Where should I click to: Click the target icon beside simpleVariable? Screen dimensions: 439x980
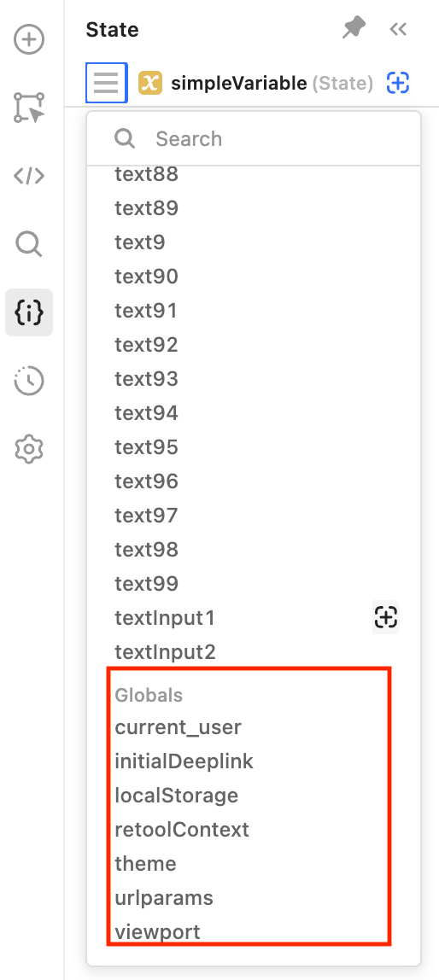click(x=398, y=83)
